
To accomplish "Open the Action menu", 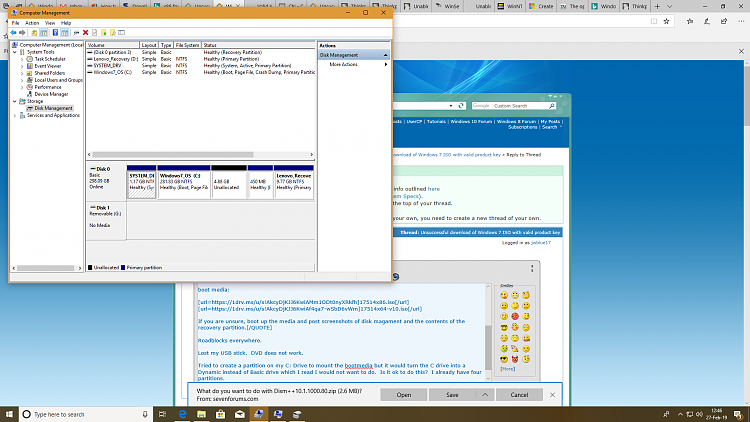I will (x=32, y=23).
